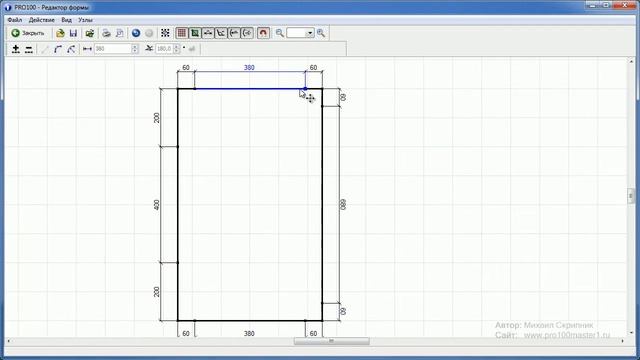The width and height of the screenshot is (640, 360).
Task: Click the blue 380 dimension label
Action: coord(249,68)
